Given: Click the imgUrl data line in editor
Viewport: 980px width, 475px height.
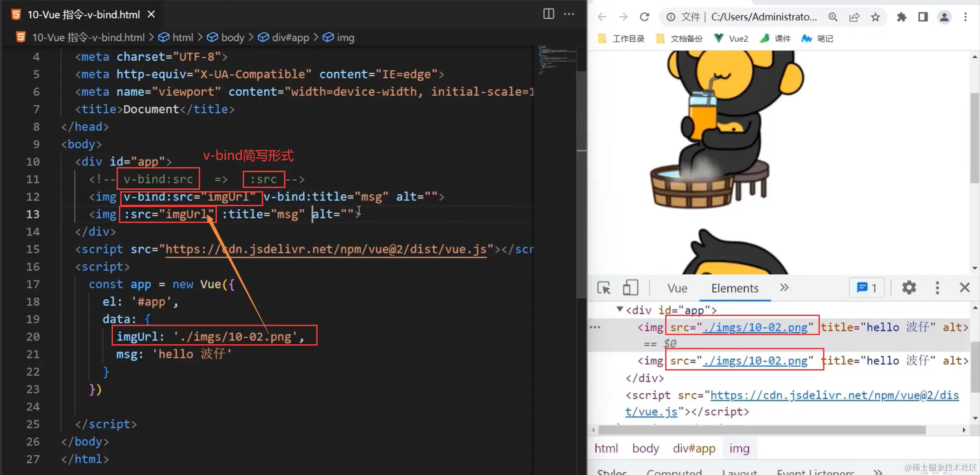Looking at the screenshot, I should point(211,336).
